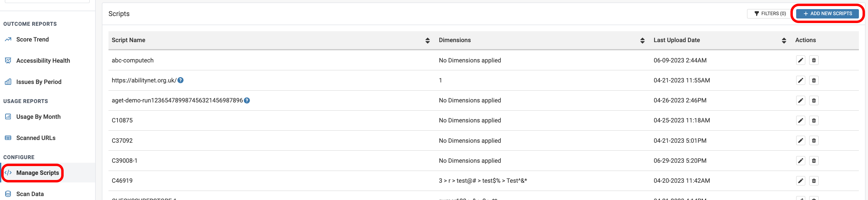Image resolution: width=868 pixels, height=200 pixels.
Task: Delete the C10875 script via trash icon
Action: click(x=813, y=121)
